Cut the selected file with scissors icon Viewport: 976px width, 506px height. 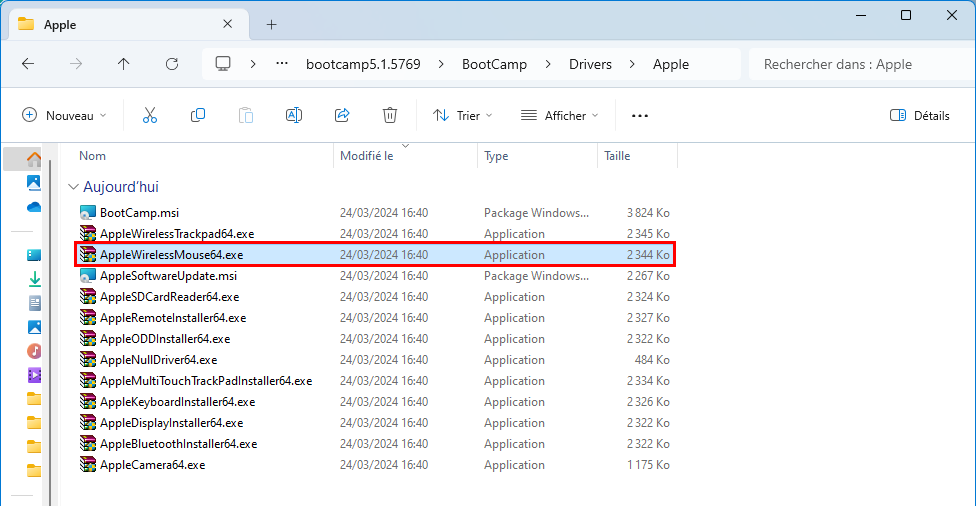(x=149, y=115)
